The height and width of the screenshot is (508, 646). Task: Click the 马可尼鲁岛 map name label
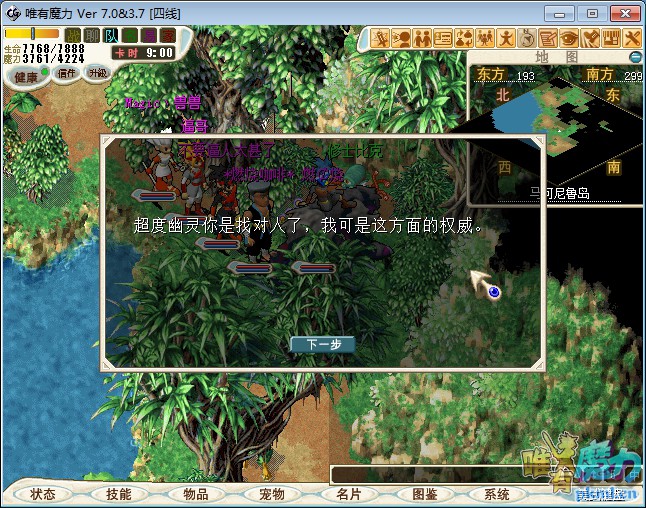click(560, 193)
